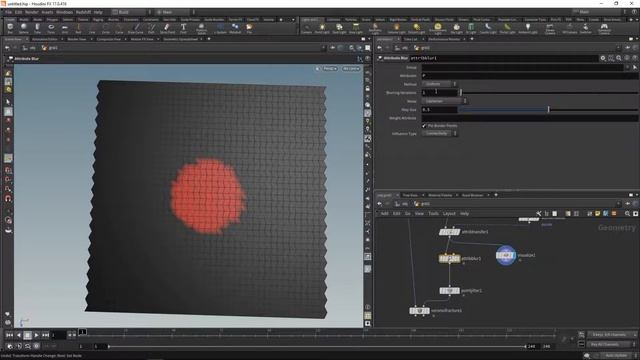Select the Font shelf tool
The image size is (640, 360).
click(x=183, y=29)
